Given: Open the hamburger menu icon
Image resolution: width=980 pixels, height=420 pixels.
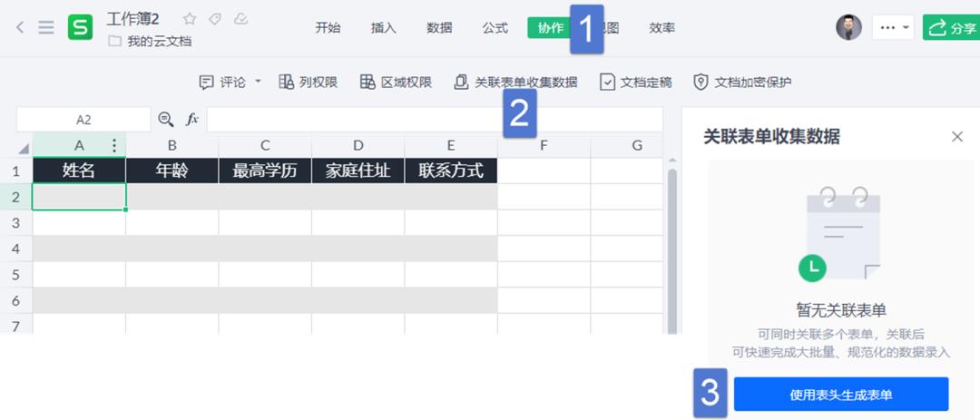Looking at the screenshot, I should pos(46,27).
